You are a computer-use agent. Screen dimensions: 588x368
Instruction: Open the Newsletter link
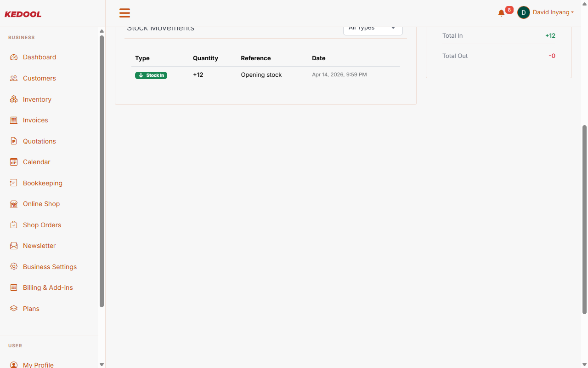pos(40,246)
